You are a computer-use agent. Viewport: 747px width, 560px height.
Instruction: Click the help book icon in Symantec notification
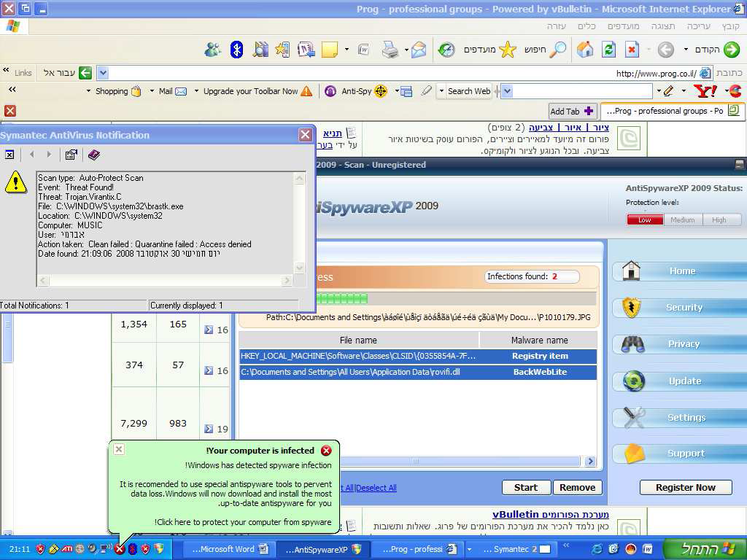[94, 155]
